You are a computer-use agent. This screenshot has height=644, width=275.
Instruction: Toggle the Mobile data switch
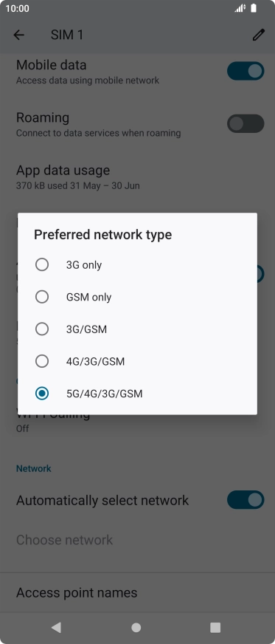coord(246,71)
